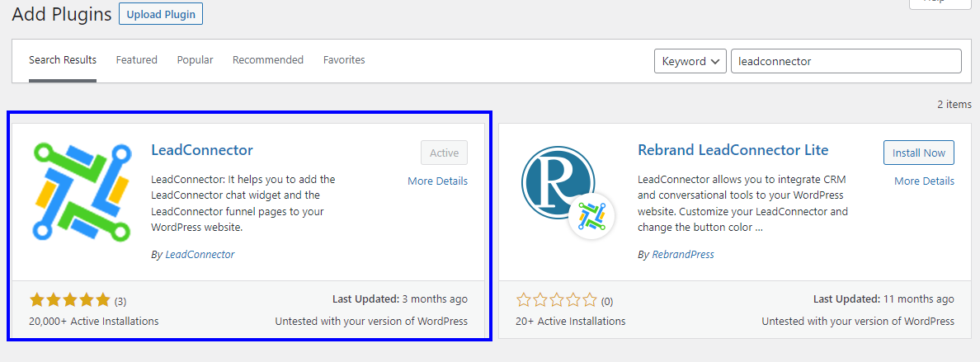980x362 pixels.
Task: Click the Upload Plugin button
Action: click(161, 14)
